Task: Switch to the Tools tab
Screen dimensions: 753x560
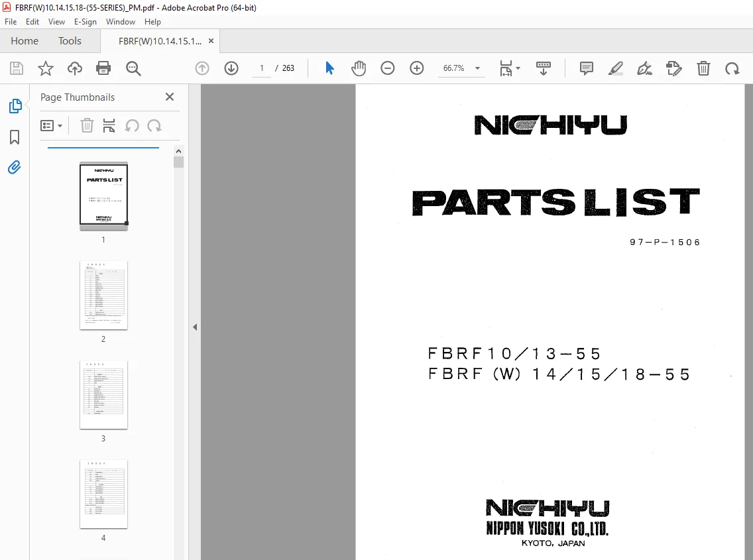Action: [x=70, y=41]
